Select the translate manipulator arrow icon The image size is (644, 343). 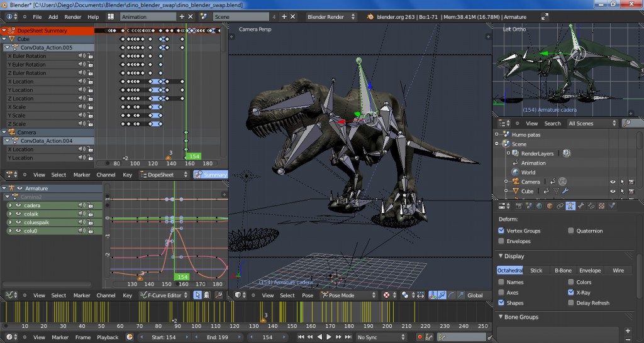point(442,295)
